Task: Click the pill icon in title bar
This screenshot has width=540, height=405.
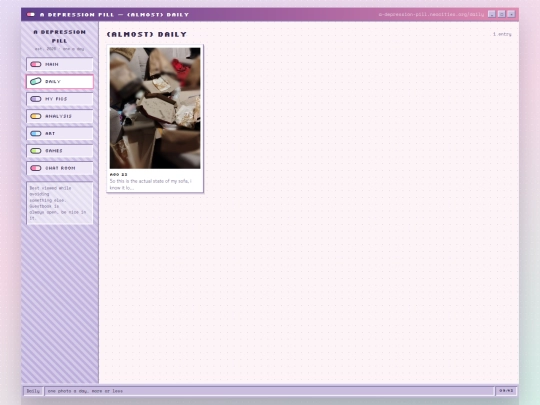Action: 31,14
